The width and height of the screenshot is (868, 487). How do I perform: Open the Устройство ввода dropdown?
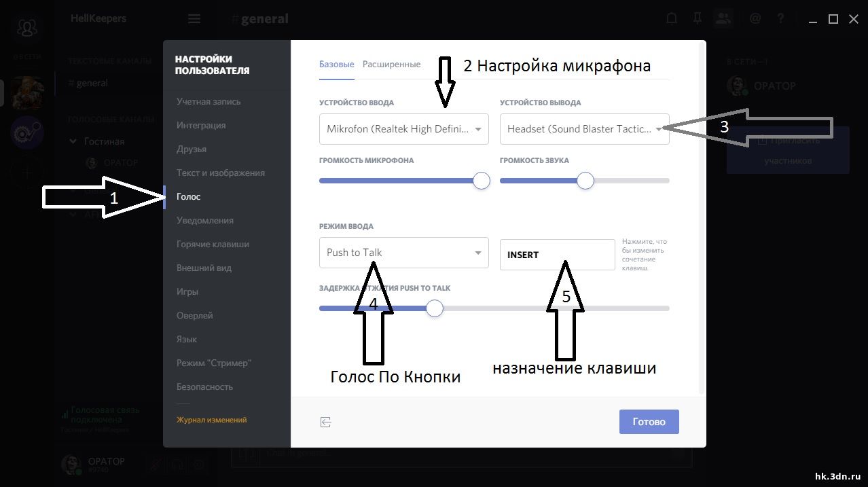[404, 129]
